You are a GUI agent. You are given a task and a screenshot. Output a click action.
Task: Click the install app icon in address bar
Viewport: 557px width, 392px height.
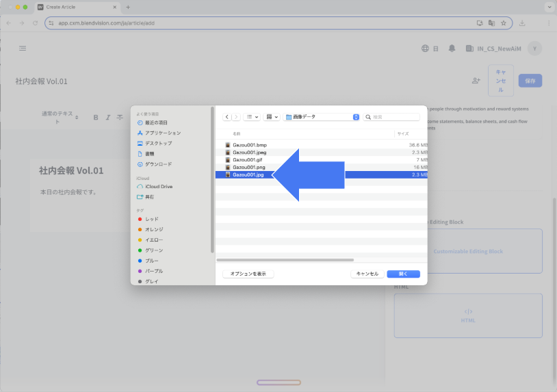point(480,23)
